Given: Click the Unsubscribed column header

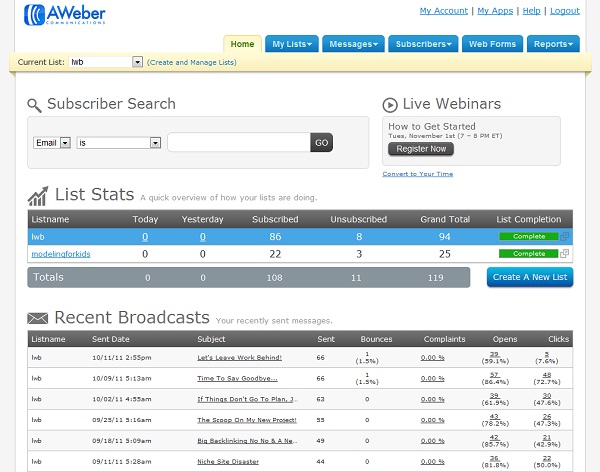Looking at the screenshot, I should 359,219.
